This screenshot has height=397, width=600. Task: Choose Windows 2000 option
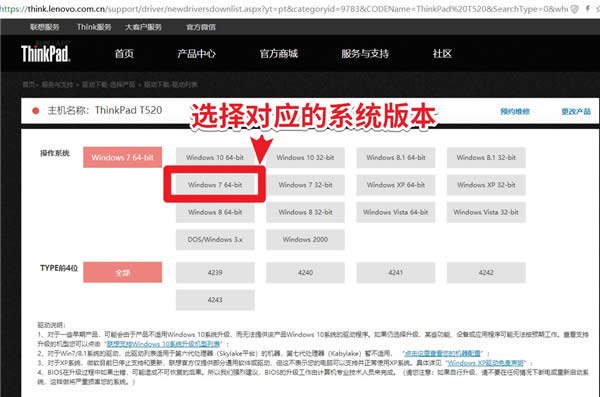tap(305, 239)
